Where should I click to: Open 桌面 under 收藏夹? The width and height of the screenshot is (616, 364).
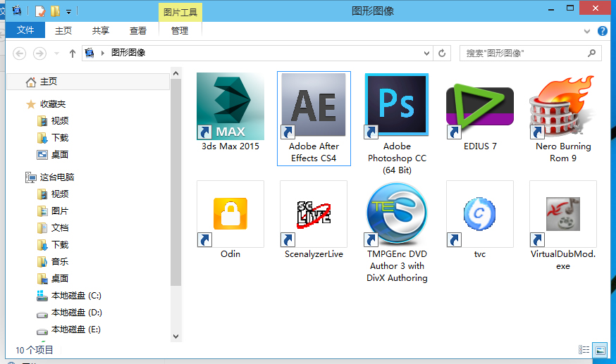[53, 155]
